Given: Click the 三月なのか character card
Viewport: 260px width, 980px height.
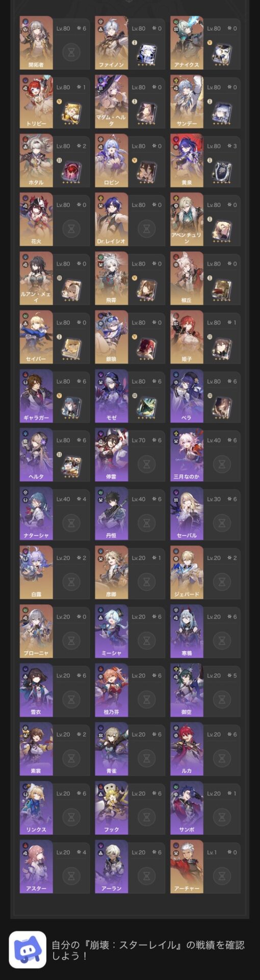Looking at the screenshot, I should (205, 455).
